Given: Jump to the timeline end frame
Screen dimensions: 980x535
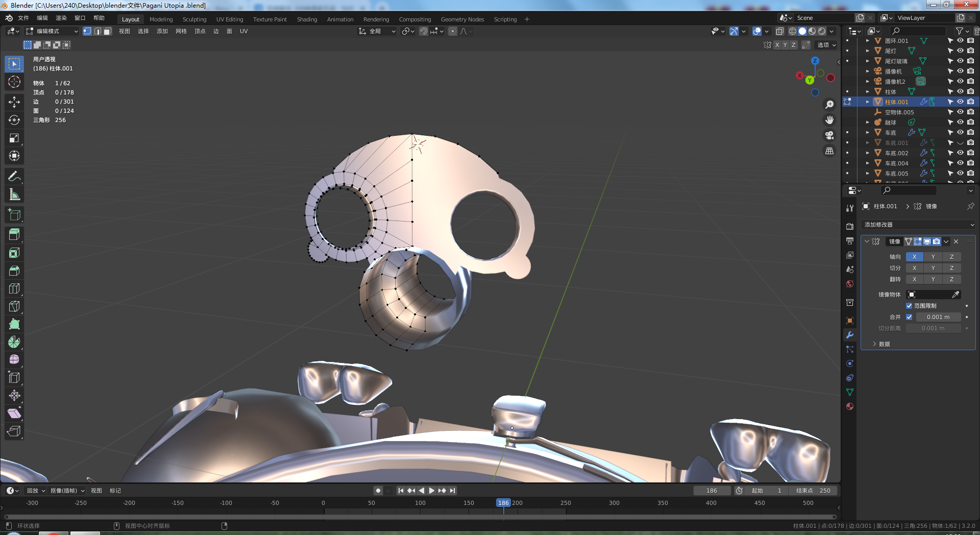Looking at the screenshot, I should coord(452,491).
